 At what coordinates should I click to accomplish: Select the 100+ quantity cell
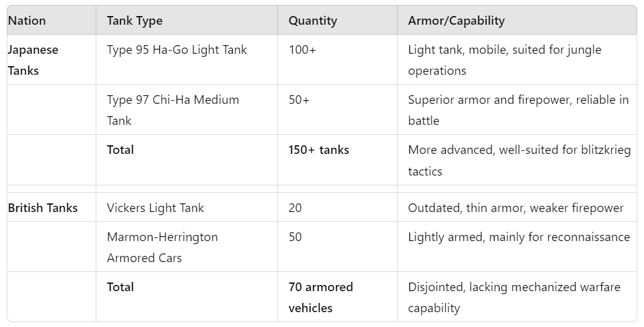(x=337, y=59)
